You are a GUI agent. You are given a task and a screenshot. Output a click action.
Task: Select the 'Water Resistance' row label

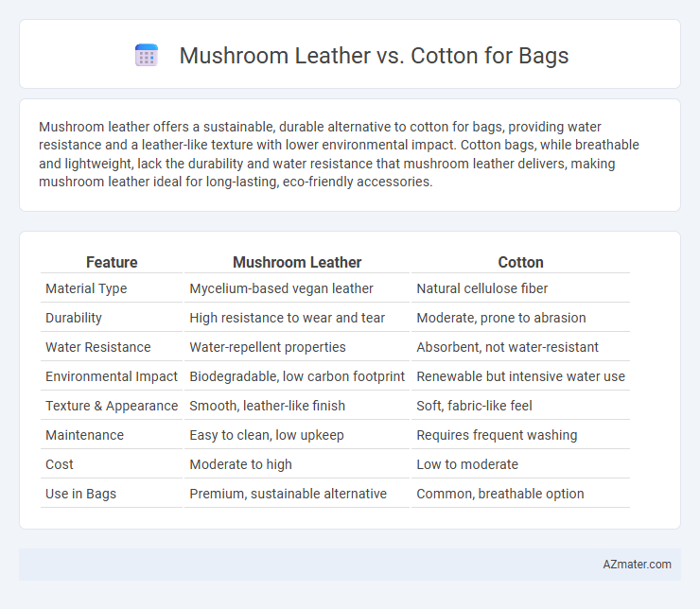pos(98,347)
